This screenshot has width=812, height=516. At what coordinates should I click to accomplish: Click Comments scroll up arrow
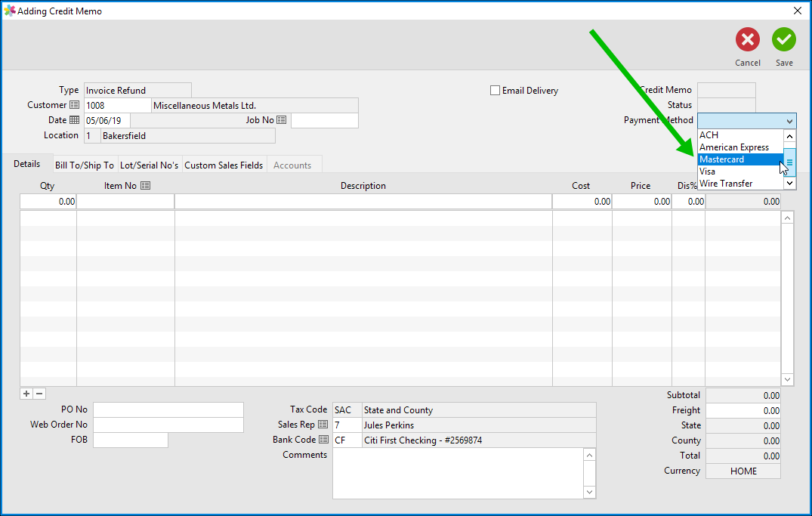point(589,455)
